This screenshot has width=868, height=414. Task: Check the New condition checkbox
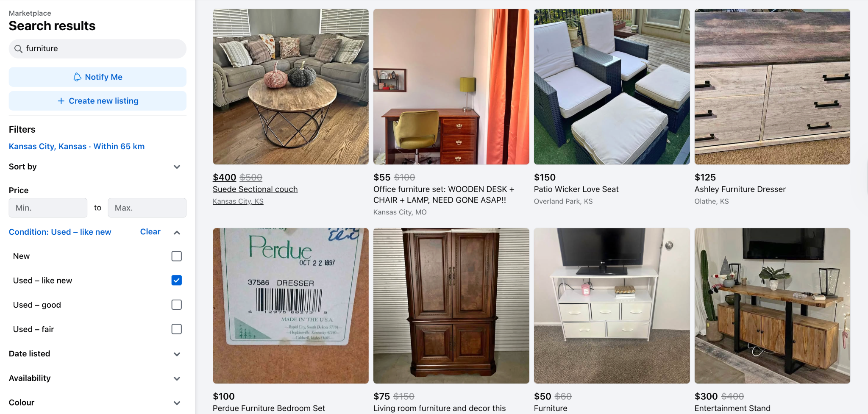click(x=177, y=256)
